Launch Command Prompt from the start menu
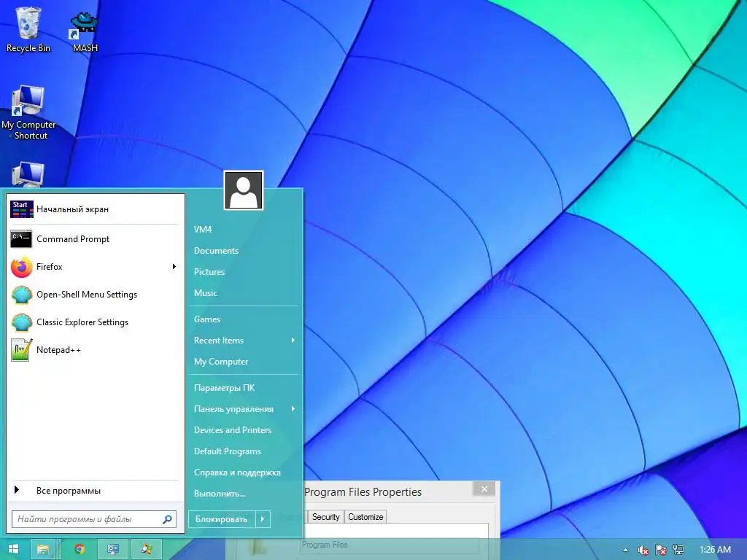The height and width of the screenshot is (560, 747). click(x=95, y=239)
